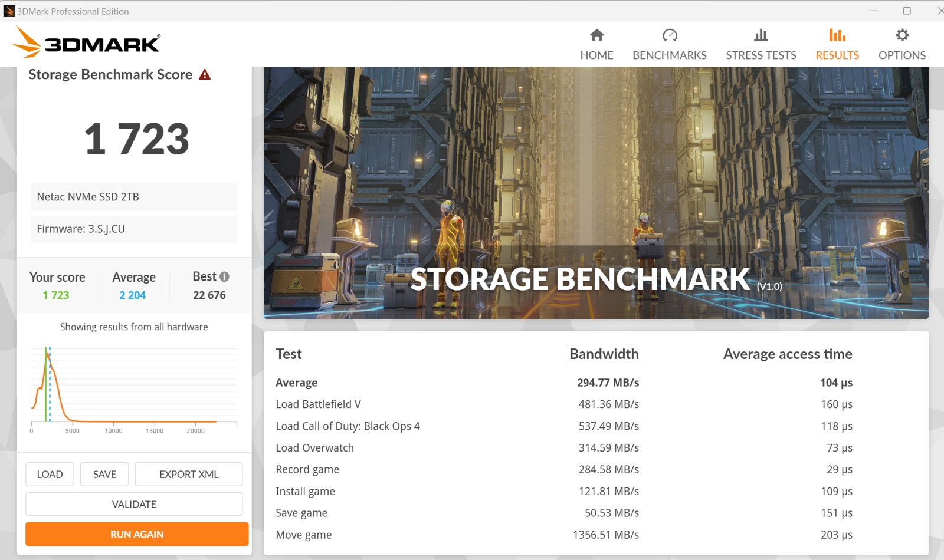
Task: Click the large score 1 723
Action: point(136,140)
